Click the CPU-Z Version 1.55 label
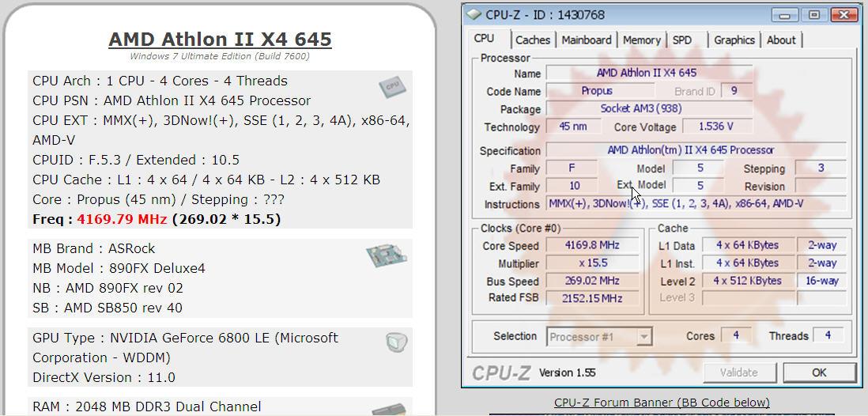Image resolution: width=868 pixels, height=416 pixels. (568, 373)
